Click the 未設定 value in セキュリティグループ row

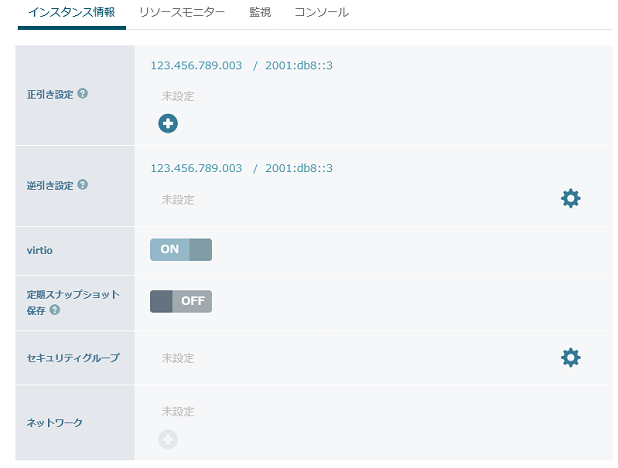coord(178,358)
